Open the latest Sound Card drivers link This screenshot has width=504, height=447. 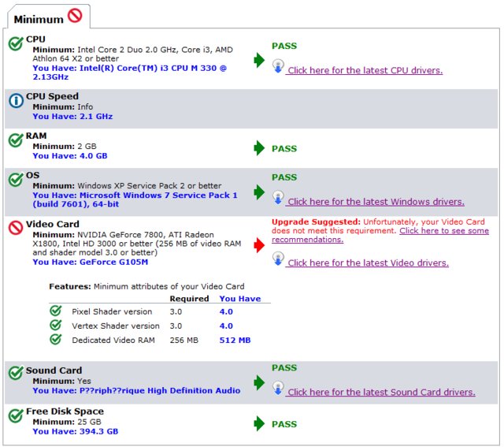(x=381, y=393)
